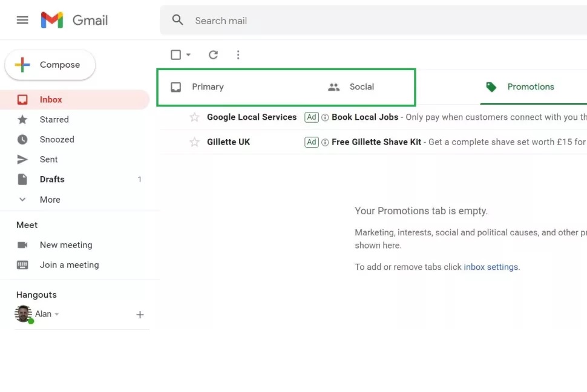Open the Snoozed folder
This screenshot has width=587, height=392.
[x=75, y=139]
